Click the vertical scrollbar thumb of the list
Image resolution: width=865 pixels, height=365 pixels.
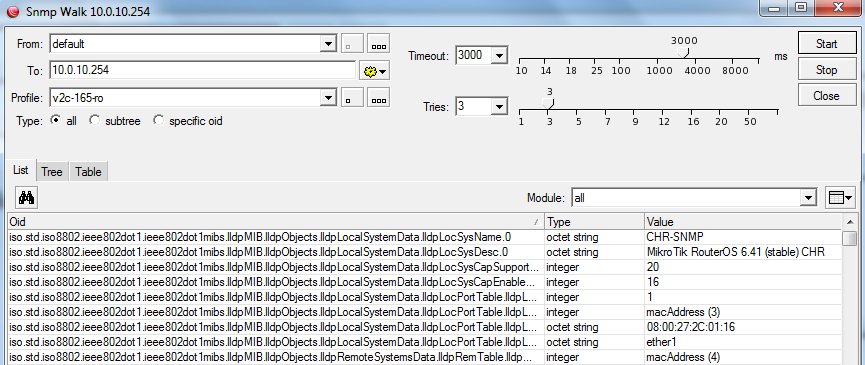[850, 239]
